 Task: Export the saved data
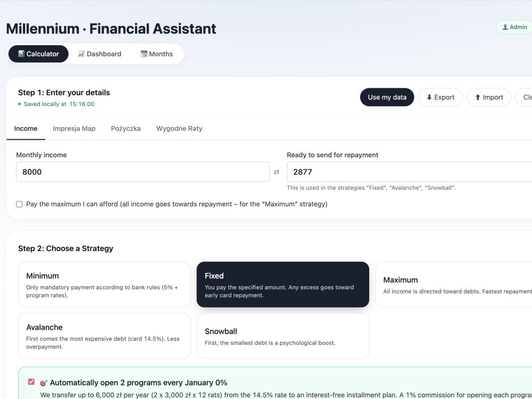(440, 97)
